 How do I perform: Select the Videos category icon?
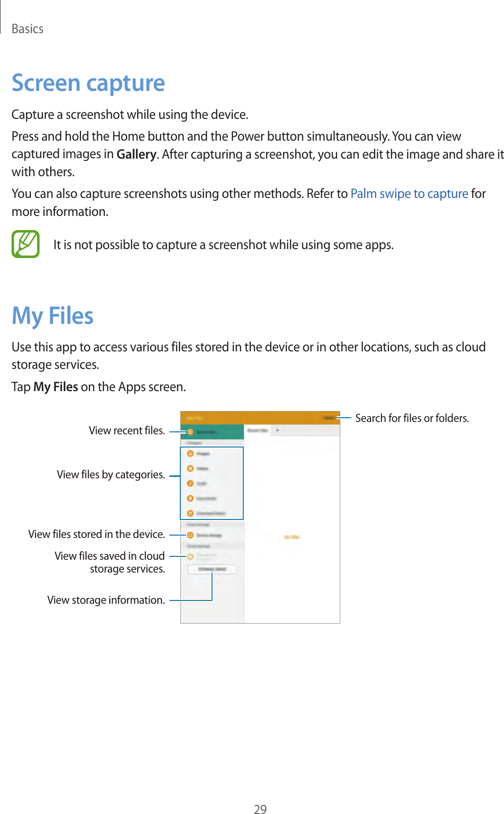pyautogui.click(x=190, y=468)
